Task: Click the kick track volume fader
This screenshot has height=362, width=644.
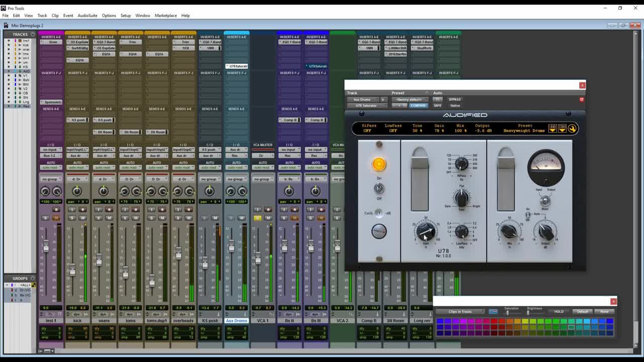Action: pos(72,270)
